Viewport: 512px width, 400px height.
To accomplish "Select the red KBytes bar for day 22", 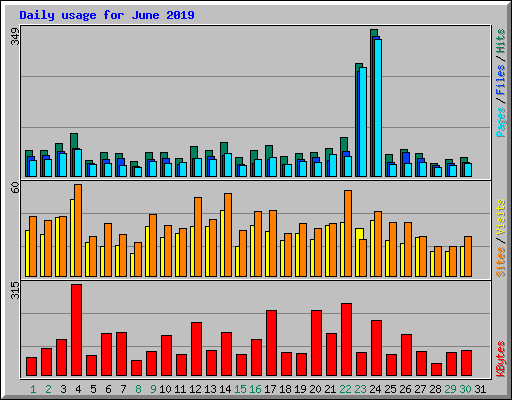I will pos(346,340).
